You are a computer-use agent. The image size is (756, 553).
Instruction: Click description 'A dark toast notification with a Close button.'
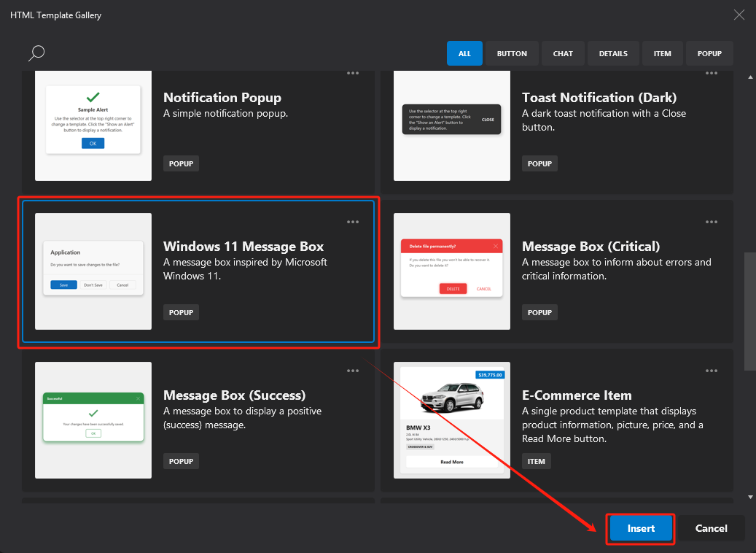604,120
